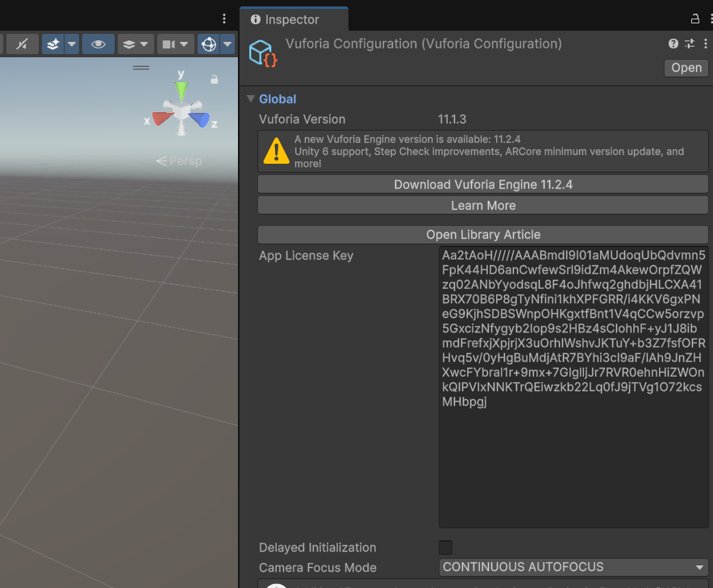The height and width of the screenshot is (588, 713).
Task: Click the red X axis cone on gizmo
Action: coord(162,118)
